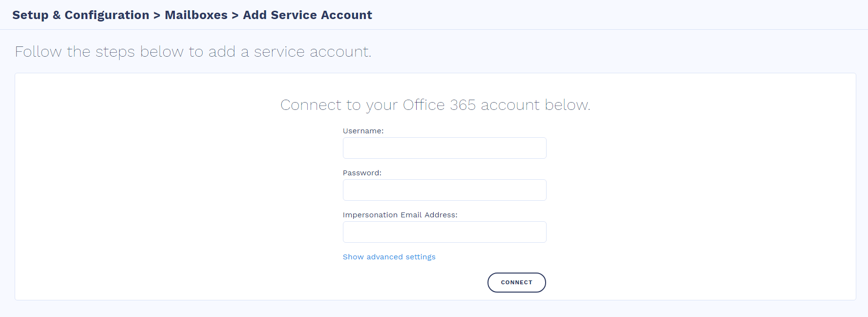The image size is (868, 317).
Task: Click empty space left of the Username field
Action: pyautogui.click(x=195, y=148)
